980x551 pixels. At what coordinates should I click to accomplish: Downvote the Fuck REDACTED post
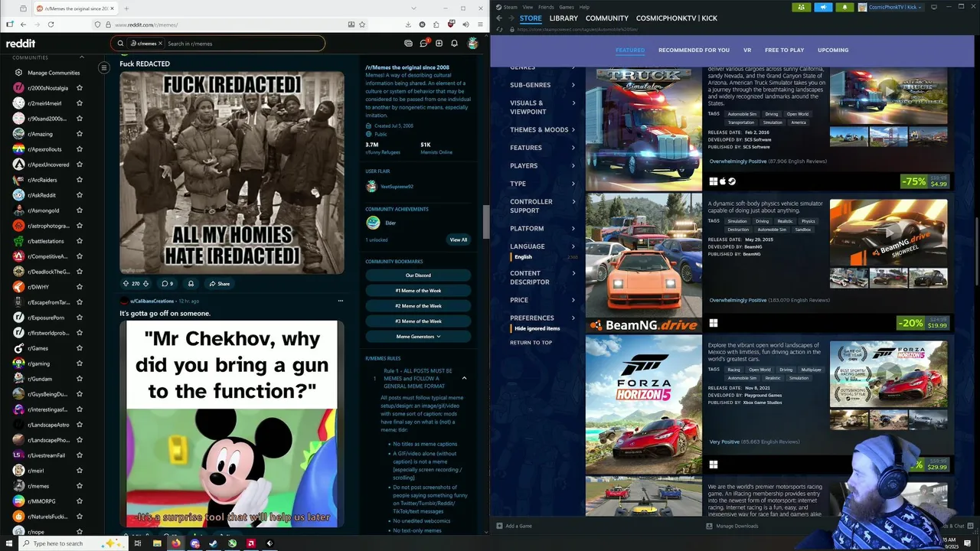click(x=145, y=283)
